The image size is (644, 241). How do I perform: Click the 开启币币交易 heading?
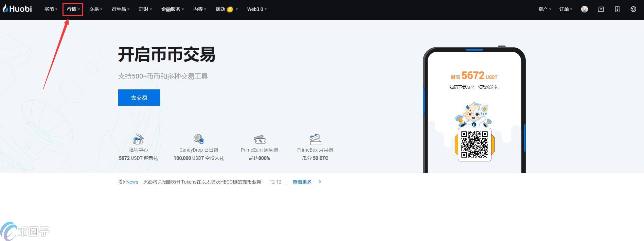[166, 54]
